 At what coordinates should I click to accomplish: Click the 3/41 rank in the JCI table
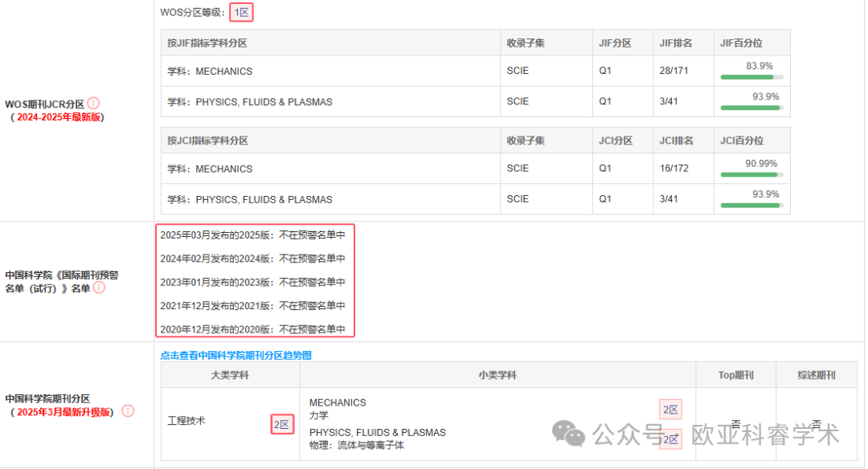(668, 199)
